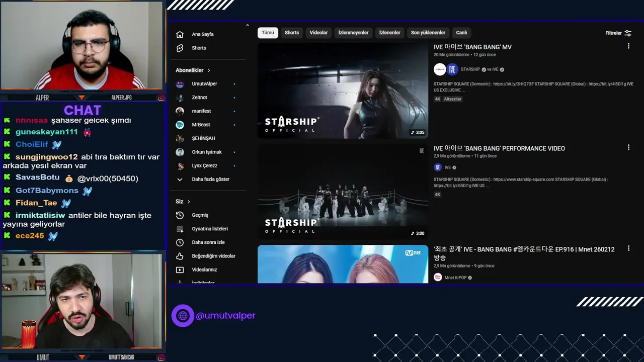Select the Son yüklenenler filter chip
Image resolution: width=644 pixels, height=362 pixels.
(428, 33)
